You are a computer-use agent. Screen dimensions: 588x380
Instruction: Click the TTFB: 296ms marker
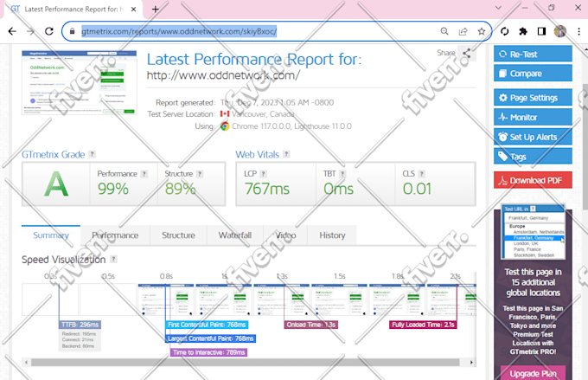tap(80, 325)
